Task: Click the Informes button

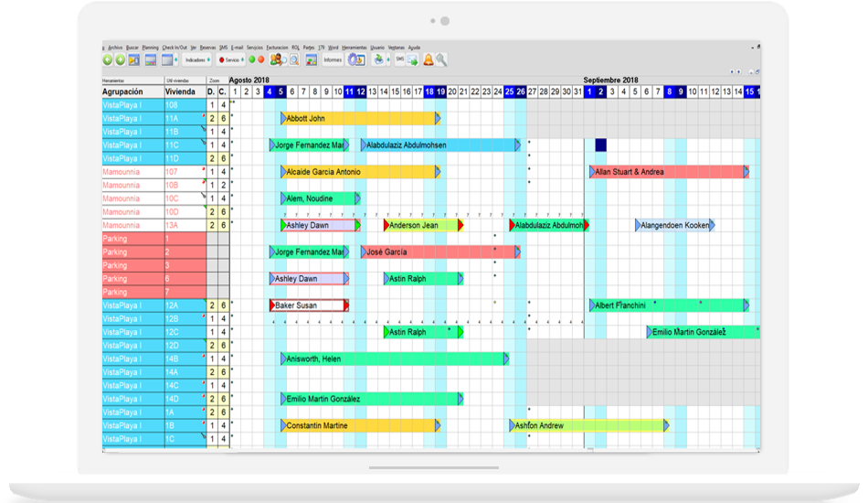Action: (x=333, y=59)
